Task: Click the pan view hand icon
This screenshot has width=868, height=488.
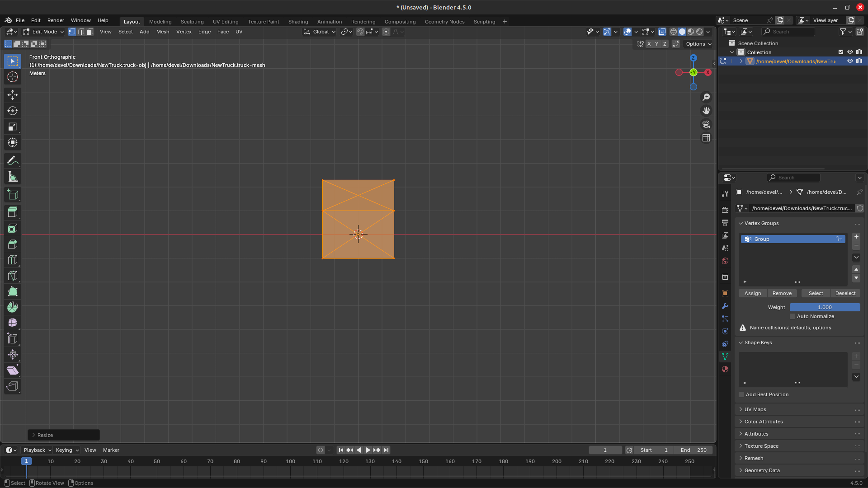Action: (706, 111)
